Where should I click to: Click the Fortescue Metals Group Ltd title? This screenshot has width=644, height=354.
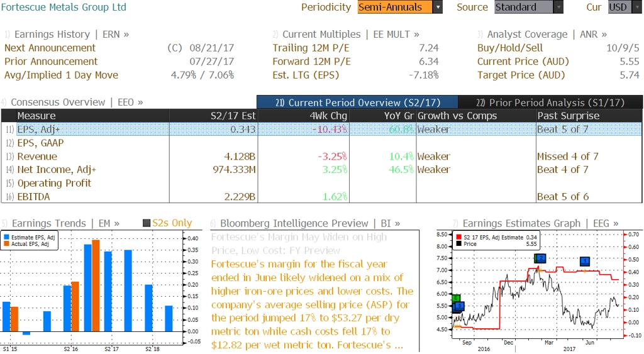pyautogui.click(x=64, y=7)
